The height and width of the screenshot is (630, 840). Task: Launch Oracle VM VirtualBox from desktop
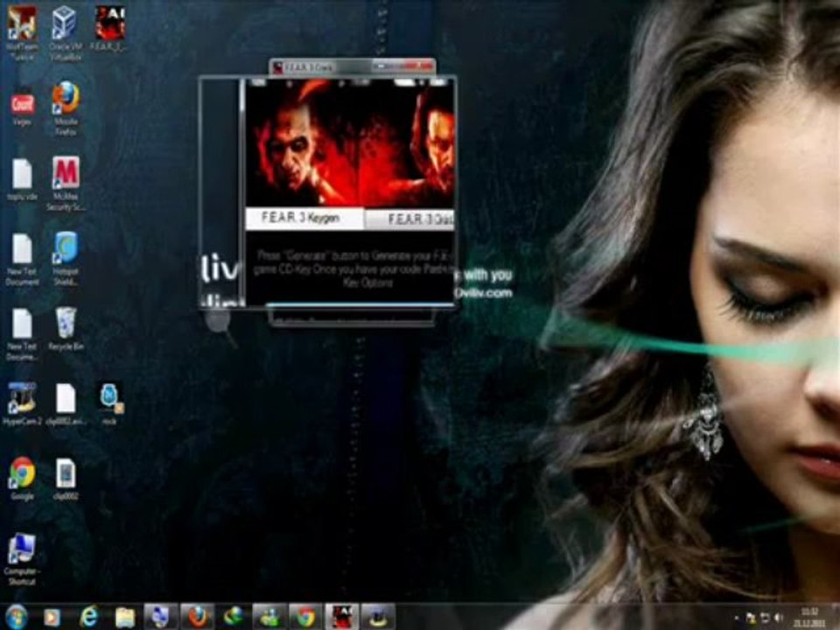(x=65, y=32)
